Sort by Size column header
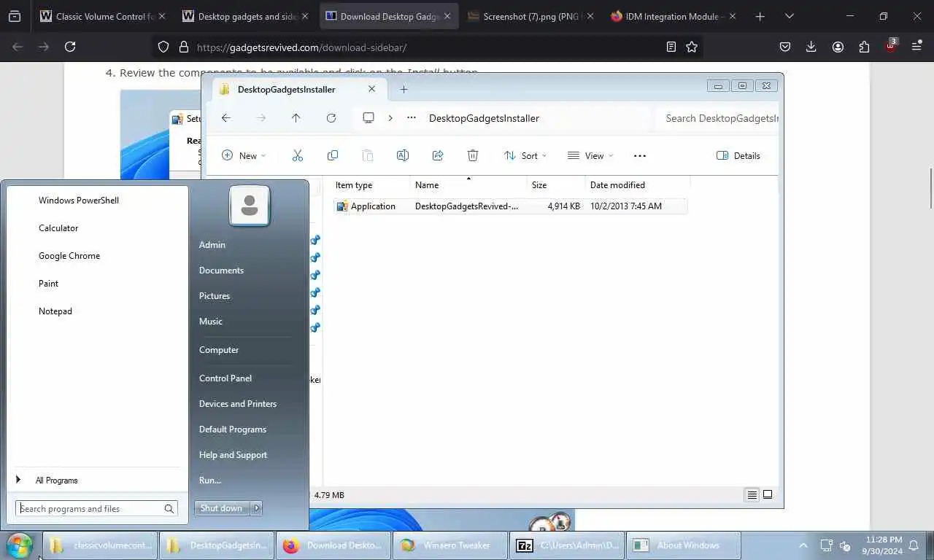Screen dimensions: 934x560 coord(556,185)
